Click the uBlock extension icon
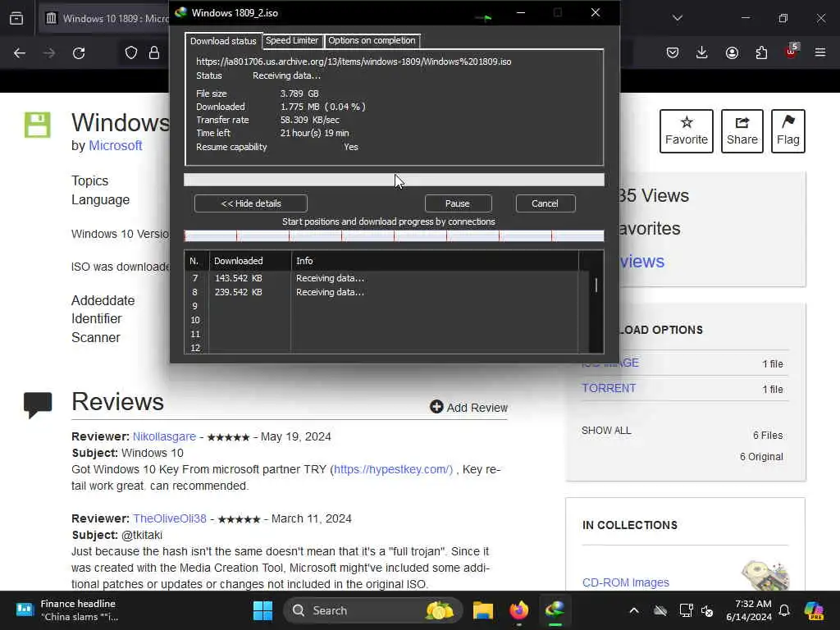This screenshot has width=840, height=630. point(792,52)
